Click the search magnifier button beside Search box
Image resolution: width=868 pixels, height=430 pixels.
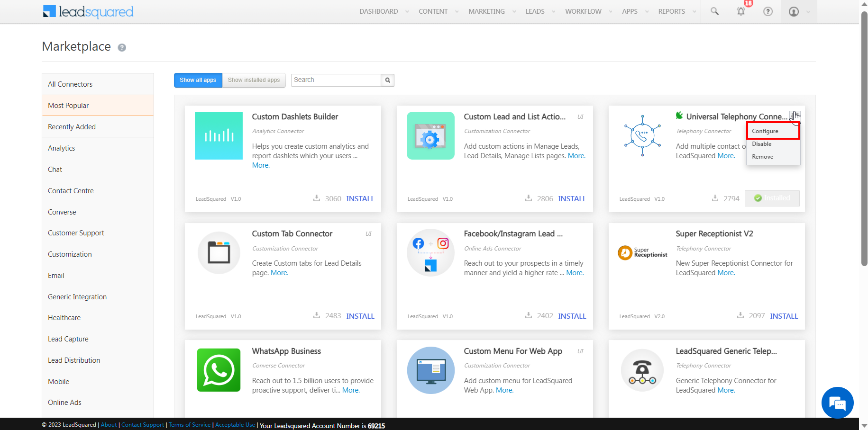388,80
